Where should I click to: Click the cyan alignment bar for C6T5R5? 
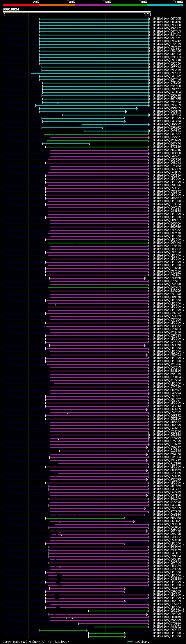(94, 19)
